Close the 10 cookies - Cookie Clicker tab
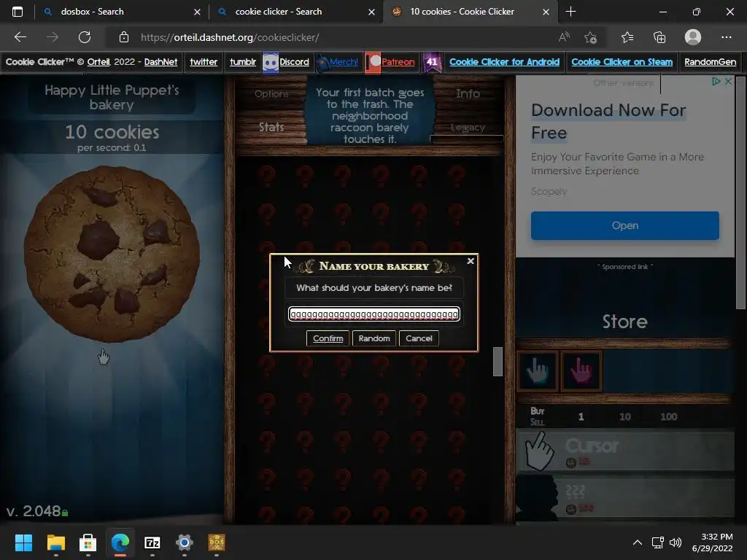 point(546,12)
